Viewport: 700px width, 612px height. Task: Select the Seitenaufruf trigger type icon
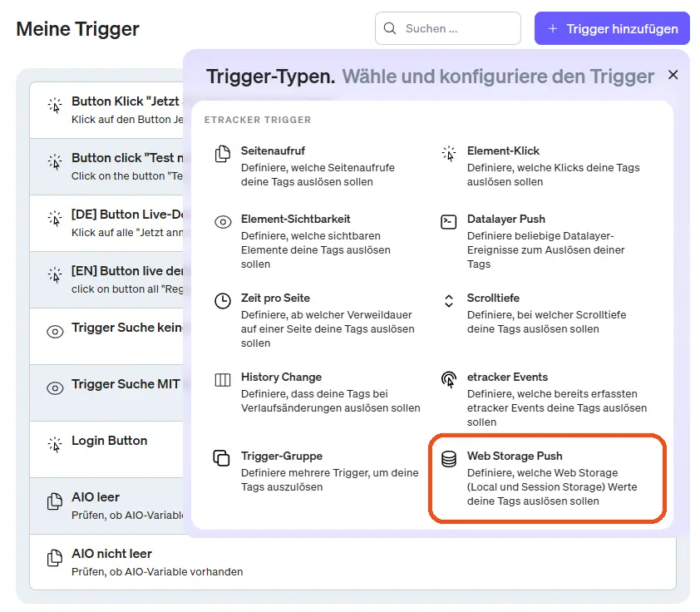[x=222, y=151]
